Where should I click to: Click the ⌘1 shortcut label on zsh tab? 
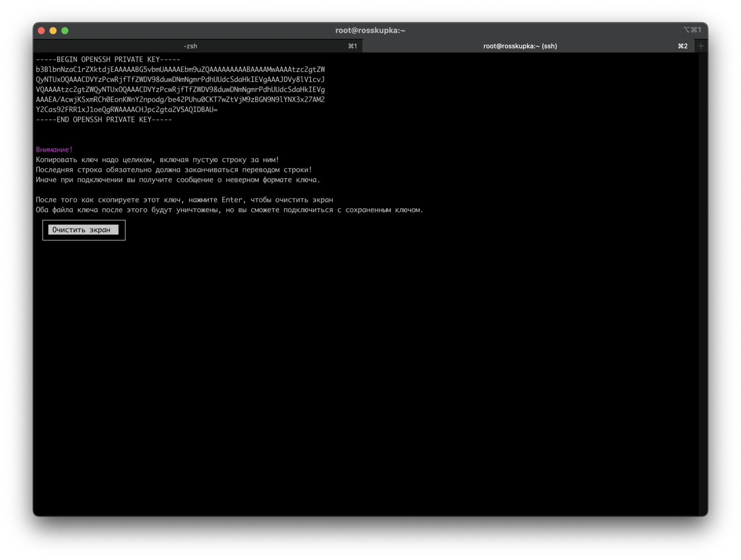[352, 46]
